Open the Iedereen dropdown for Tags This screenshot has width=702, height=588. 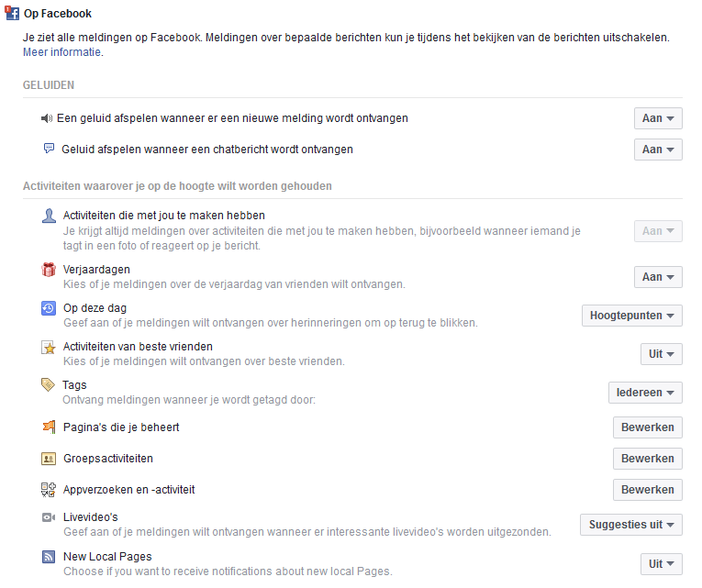[x=645, y=393]
